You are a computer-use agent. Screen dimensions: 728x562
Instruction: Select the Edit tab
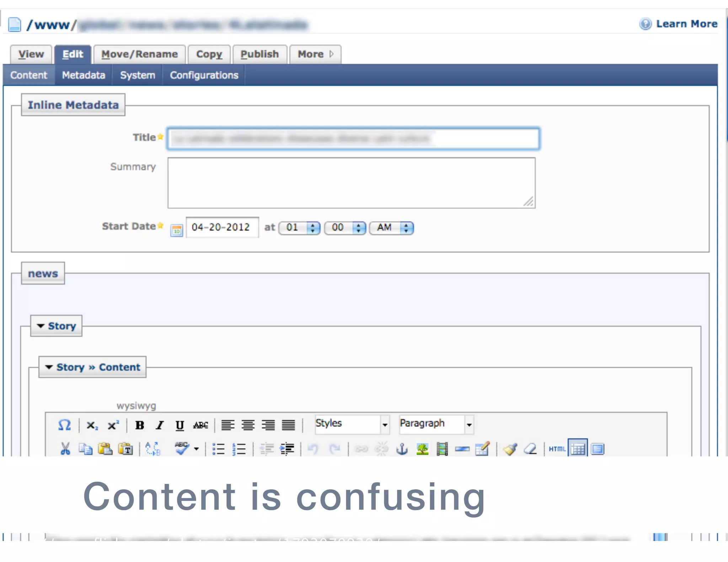tap(73, 54)
